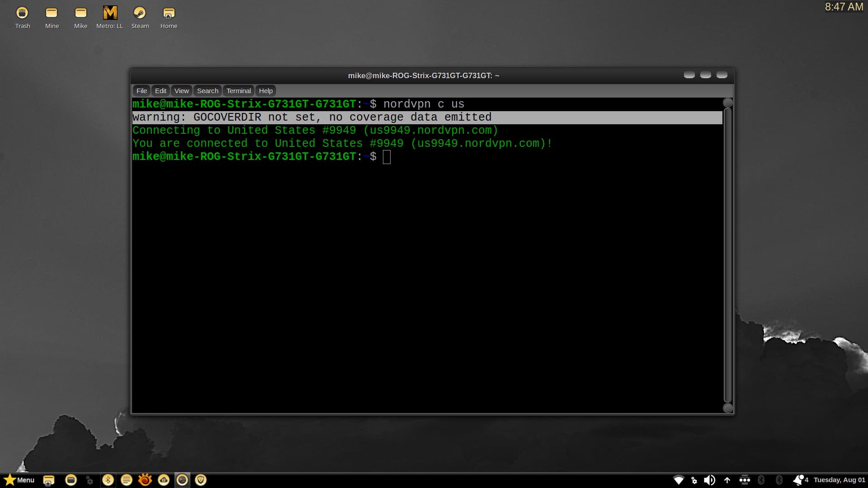868x488 pixels.
Task: Open the file manager launcher in panel
Action: click(x=71, y=480)
